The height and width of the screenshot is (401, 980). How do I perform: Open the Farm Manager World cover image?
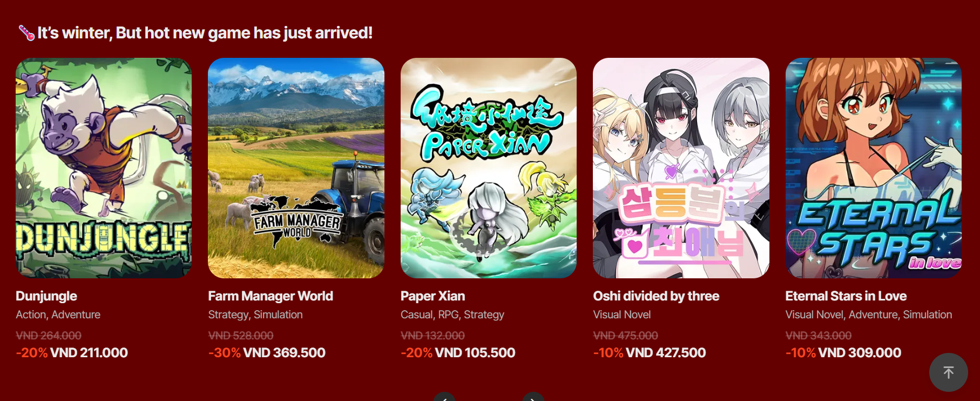coord(296,168)
